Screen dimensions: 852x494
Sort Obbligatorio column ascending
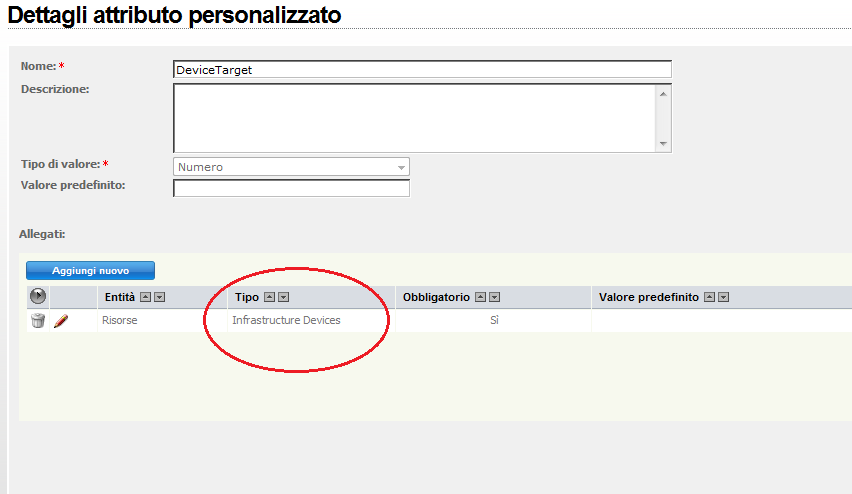[480, 297]
